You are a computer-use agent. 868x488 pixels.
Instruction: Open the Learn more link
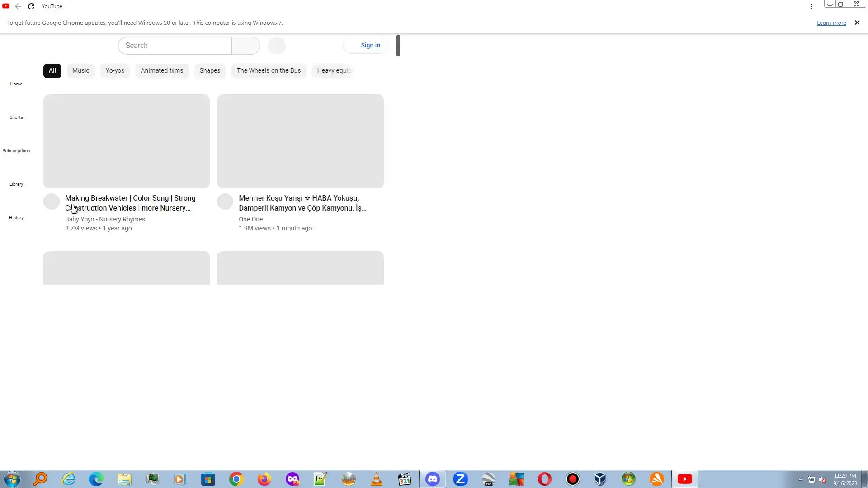831,23
